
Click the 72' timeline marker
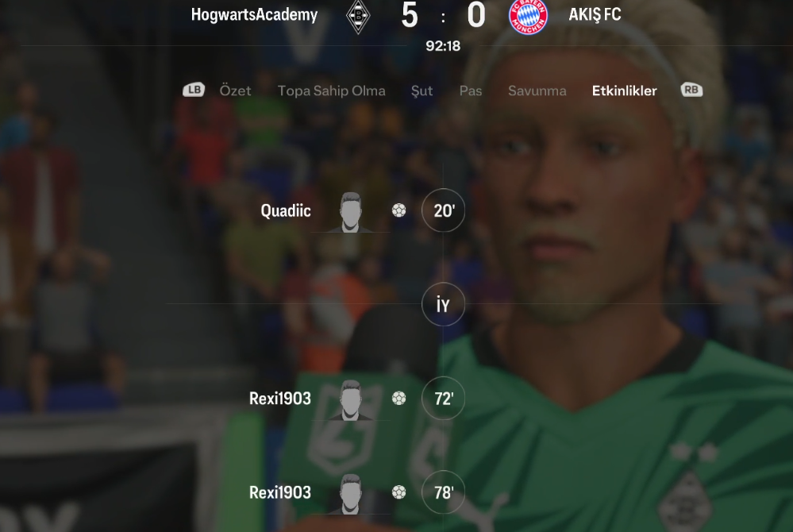pyautogui.click(x=443, y=399)
